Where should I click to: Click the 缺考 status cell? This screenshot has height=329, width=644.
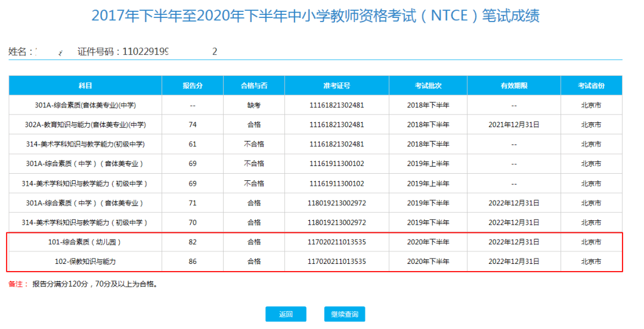tap(254, 105)
